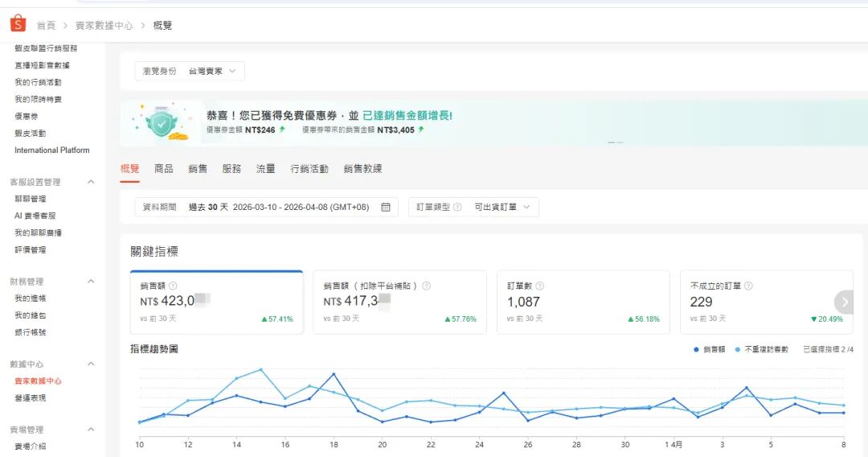The width and height of the screenshot is (868, 457).
Task: Open the 瀏覽身份 台灣賣家 dropdown
Action: [x=190, y=71]
